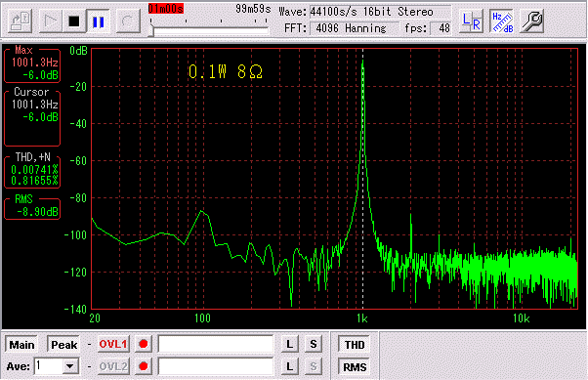Viewport: 588px width, 380px height.
Task: Click the file open icon in toolbar
Action: click(20, 21)
